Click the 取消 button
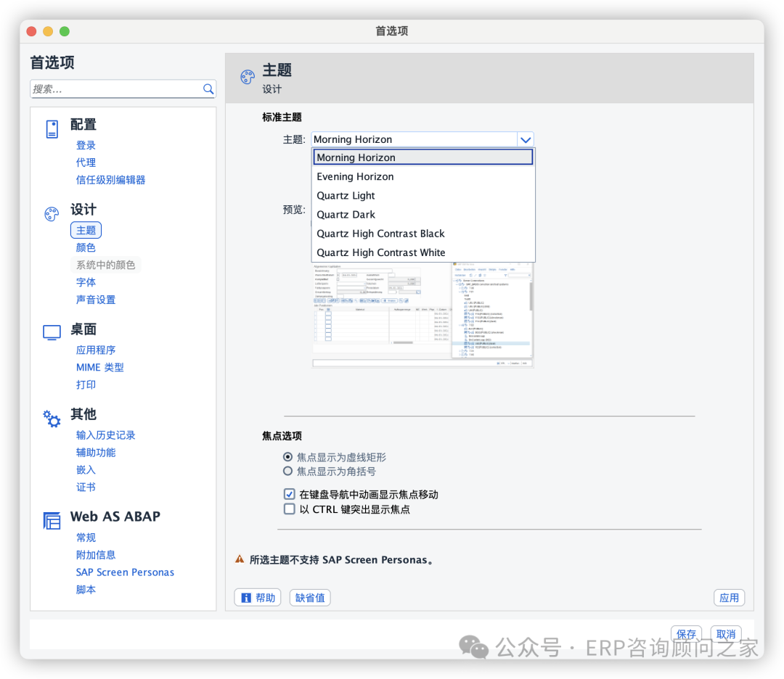 (726, 633)
